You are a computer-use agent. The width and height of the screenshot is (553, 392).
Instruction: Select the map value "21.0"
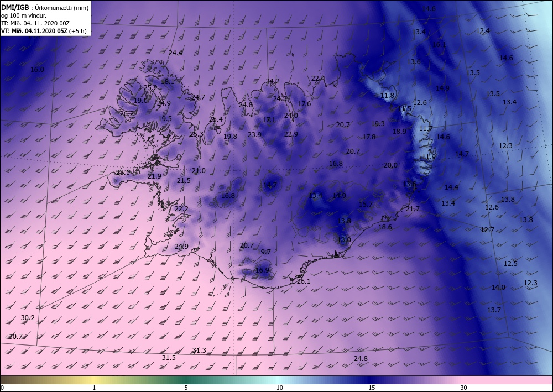point(199,171)
